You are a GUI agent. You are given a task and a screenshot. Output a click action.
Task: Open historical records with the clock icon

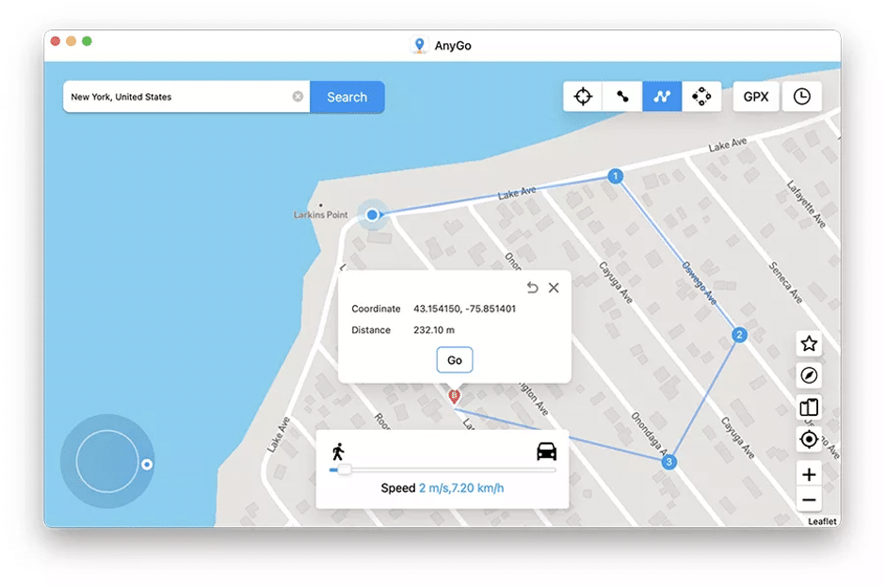[802, 96]
